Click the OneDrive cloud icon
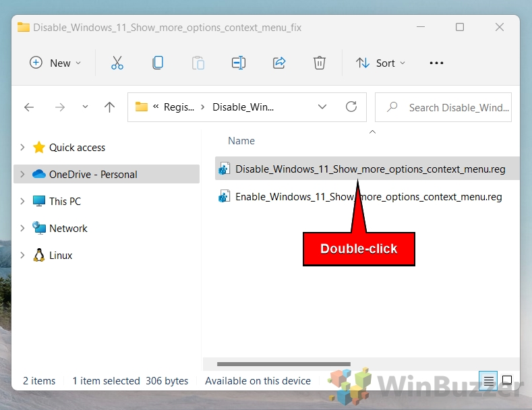 point(39,174)
